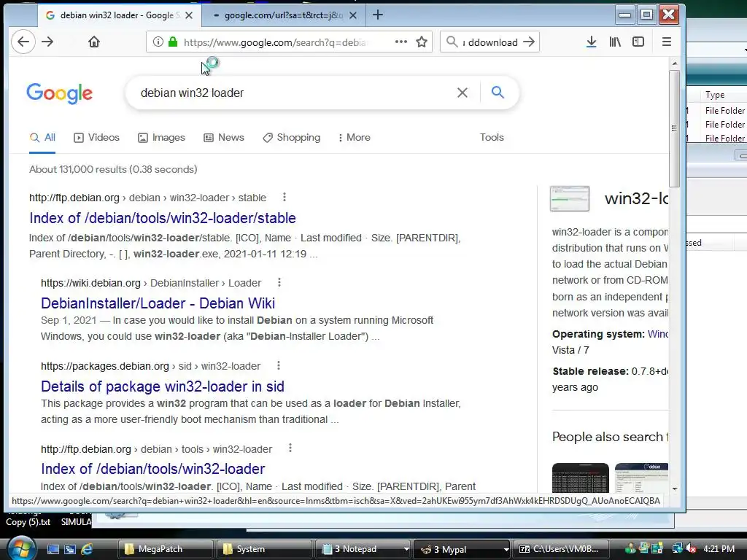Viewport: 747px width, 560px height.
Task: Expand the More search categories menu
Action: [354, 138]
